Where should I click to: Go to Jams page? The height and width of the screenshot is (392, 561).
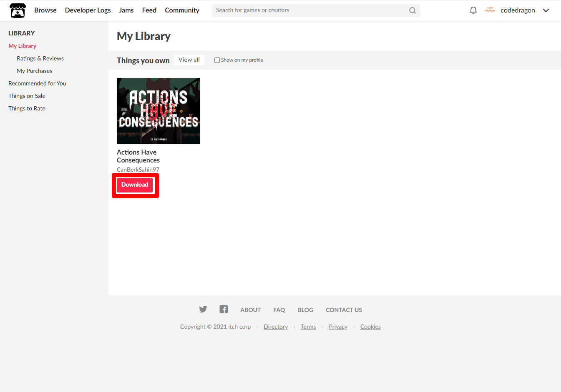click(x=126, y=10)
